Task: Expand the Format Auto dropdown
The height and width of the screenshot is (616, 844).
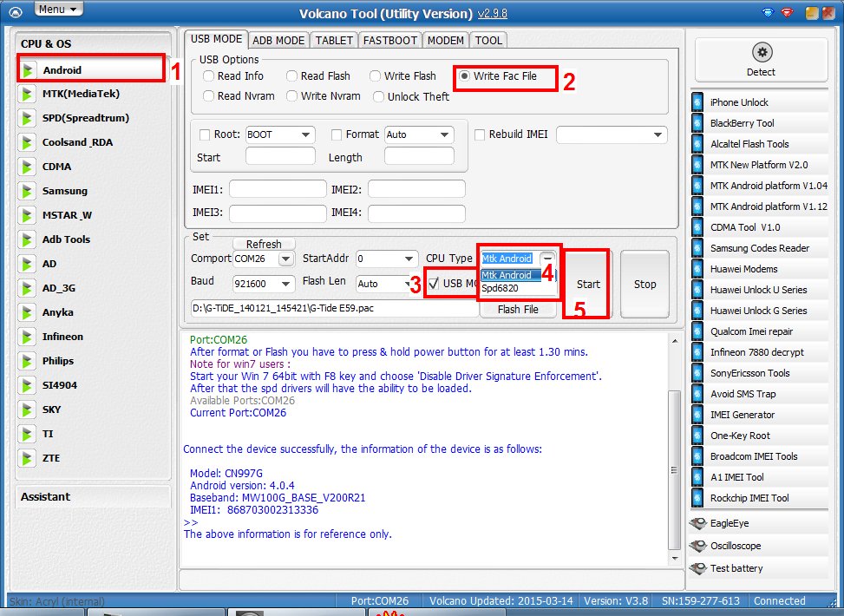Action: coord(445,134)
